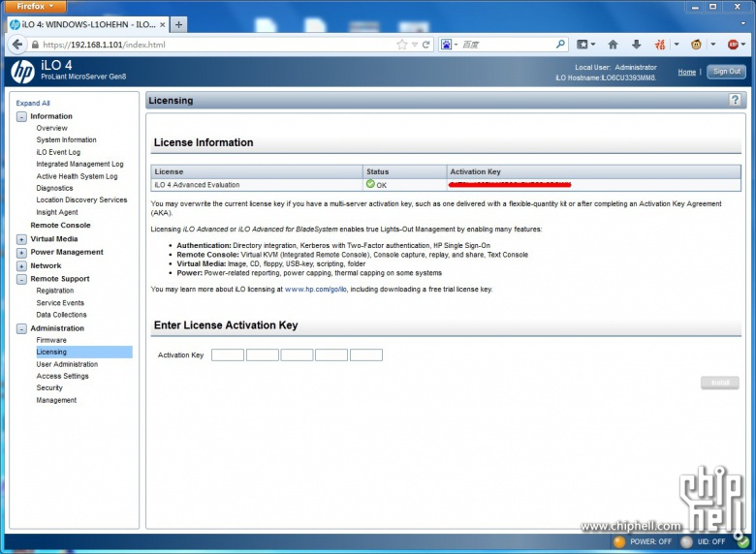The image size is (756, 554).
Task: Open Active Health System Log
Action: pos(77,176)
